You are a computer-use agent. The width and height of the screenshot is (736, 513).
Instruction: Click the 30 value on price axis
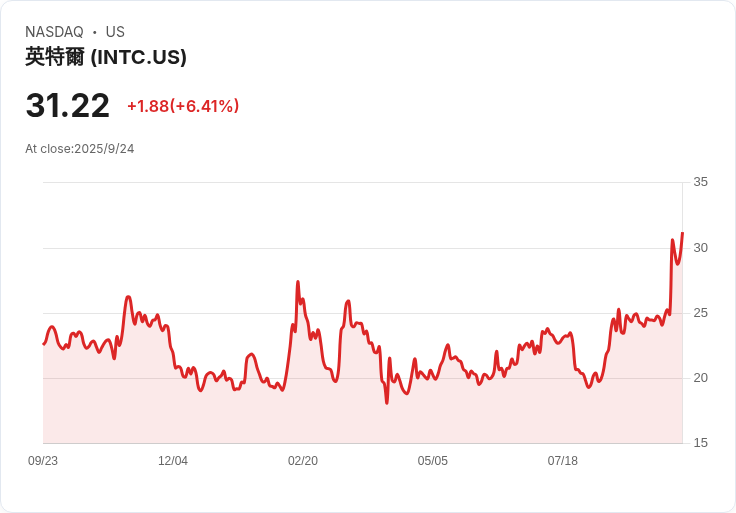(x=701, y=247)
